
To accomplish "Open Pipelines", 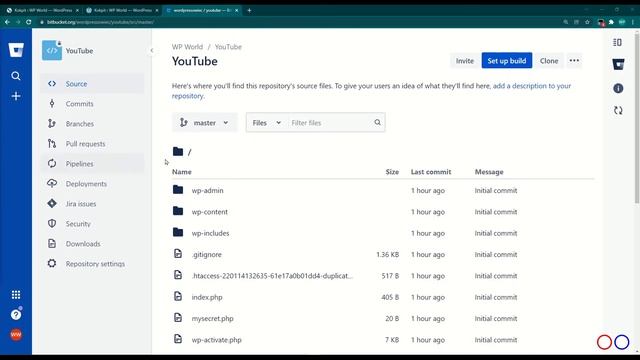I will tap(92, 164).
